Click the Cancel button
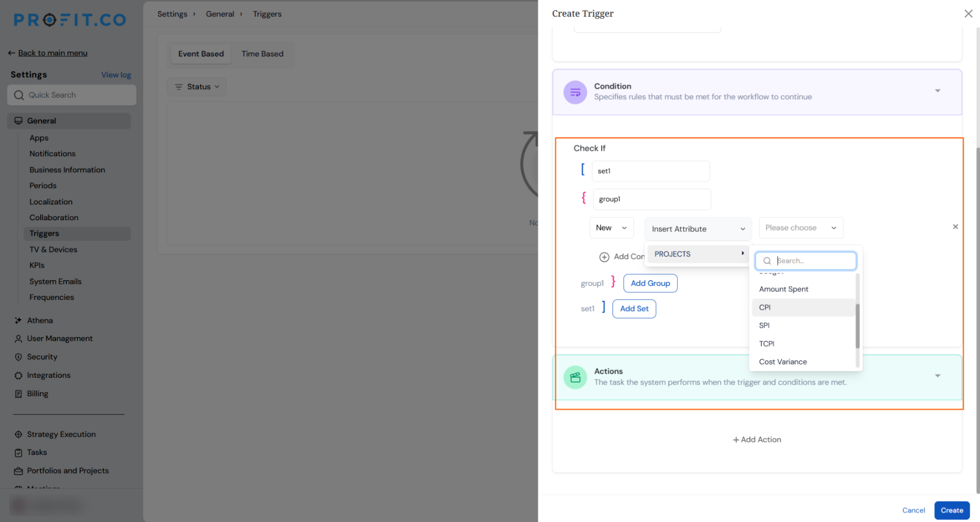The width and height of the screenshot is (980, 522). coord(913,511)
